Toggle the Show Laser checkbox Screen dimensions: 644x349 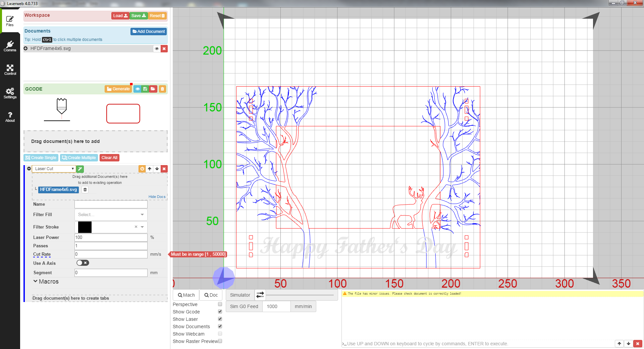click(x=220, y=319)
